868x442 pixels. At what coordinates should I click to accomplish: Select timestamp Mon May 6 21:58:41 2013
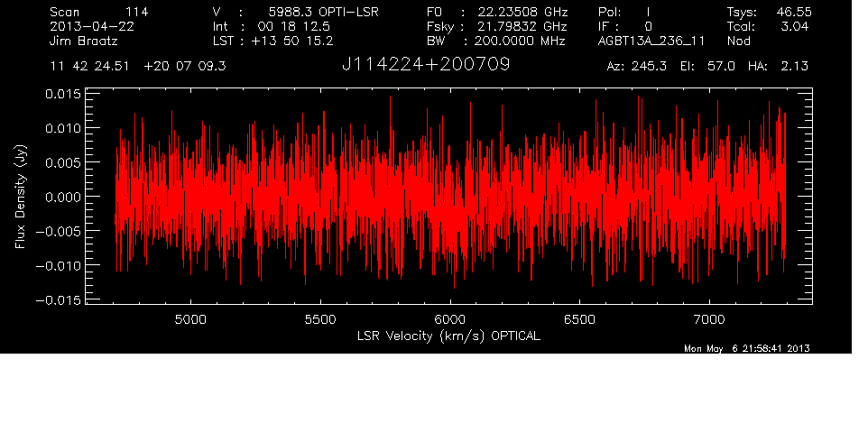(747, 348)
